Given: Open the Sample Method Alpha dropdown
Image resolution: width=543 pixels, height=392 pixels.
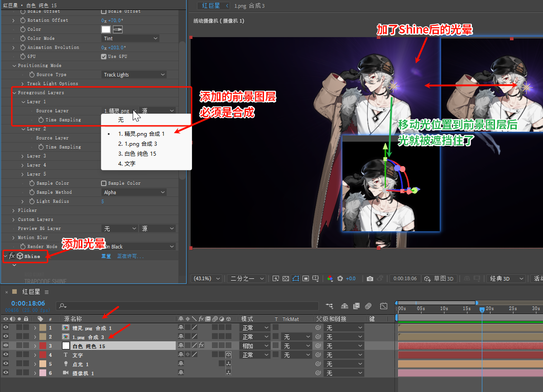Looking at the screenshot, I should (x=134, y=192).
